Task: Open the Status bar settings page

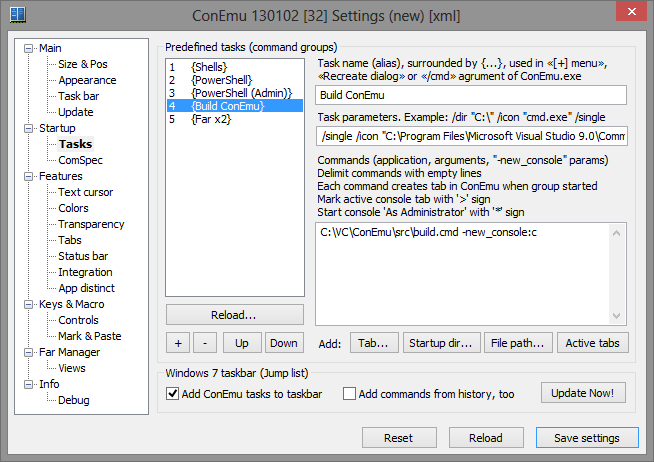Action: [x=83, y=256]
